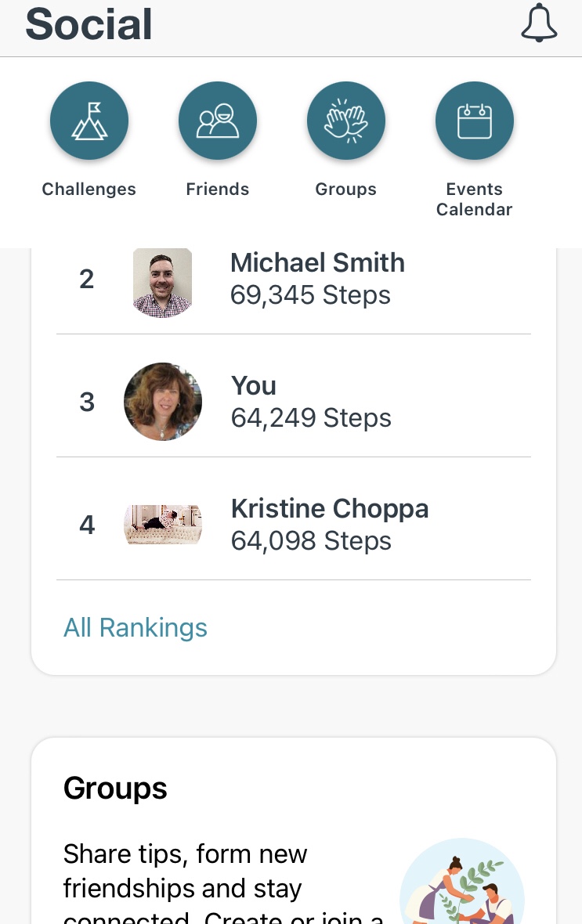Tap Michael Smith's 69,345 Steps count
The width and height of the screenshot is (582, 924).
310,295
